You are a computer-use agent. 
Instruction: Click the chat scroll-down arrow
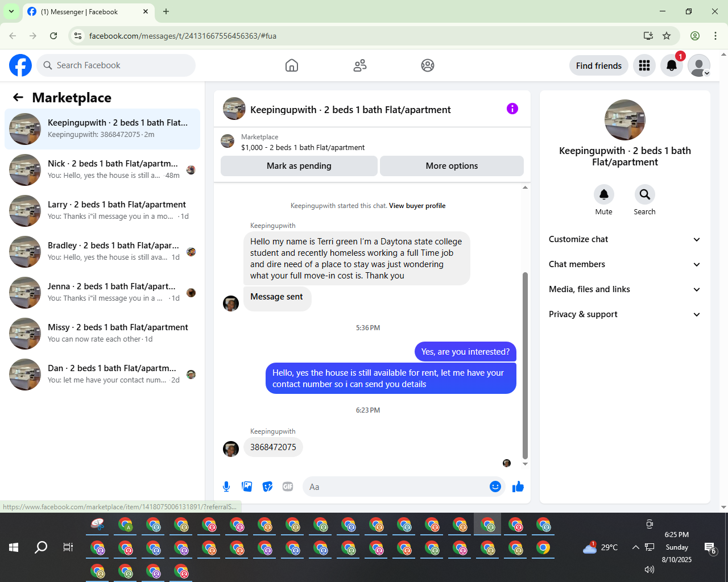coord(525,464)
